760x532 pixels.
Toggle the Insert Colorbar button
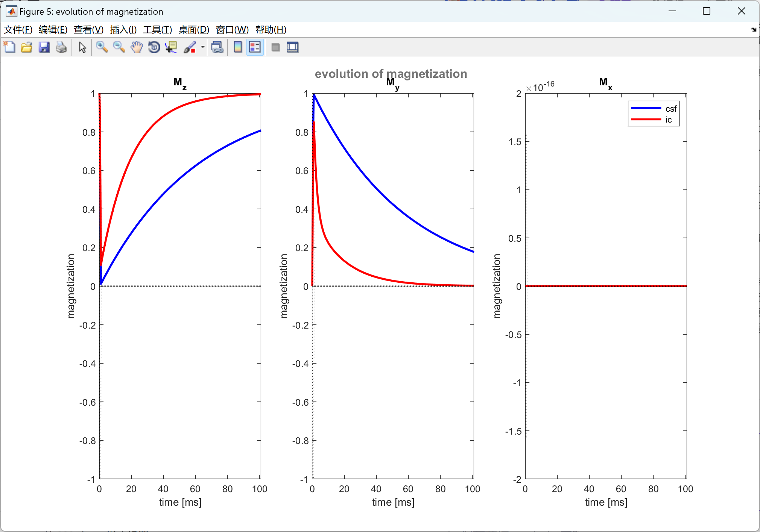[238, 47]
